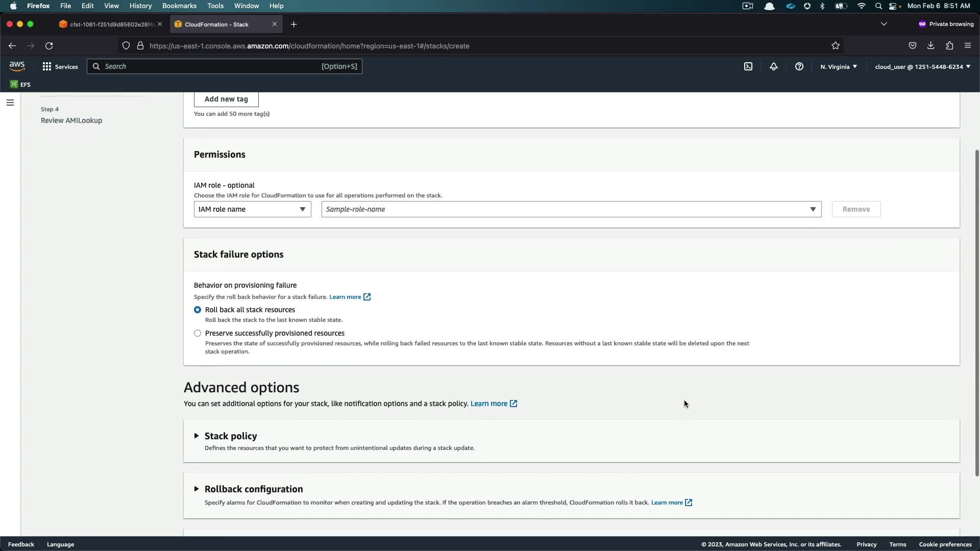The width and height of the screenshot is (980, 551).
Task: Click the AWS help question mark icon
Action: click(799, 66)
